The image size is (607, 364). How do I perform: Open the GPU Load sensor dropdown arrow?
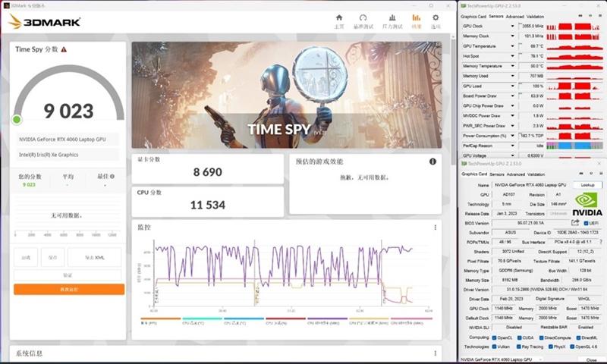pyautogui.click(x=513, y=86)
